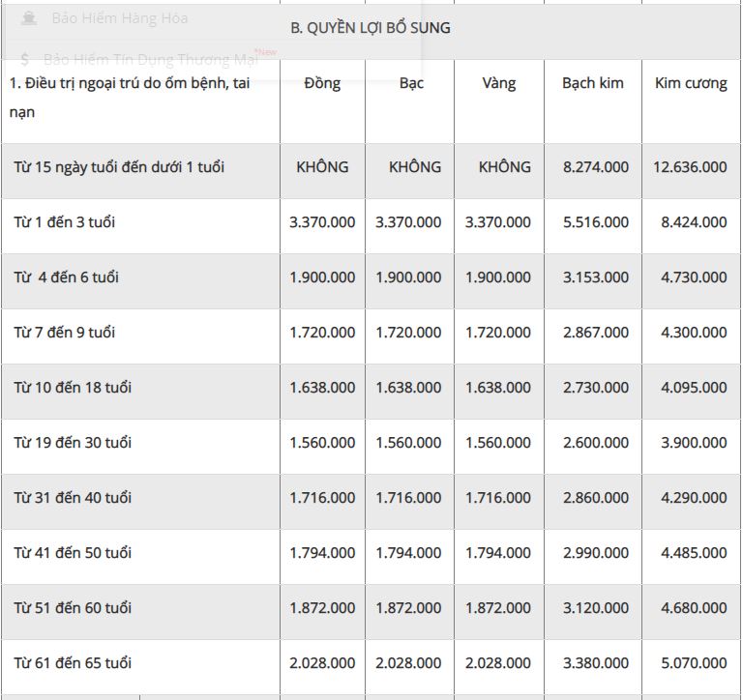Click 3.900.000 in the Kim cương column
The height and width of the screenshot is (700, 743).
[694, 443]
